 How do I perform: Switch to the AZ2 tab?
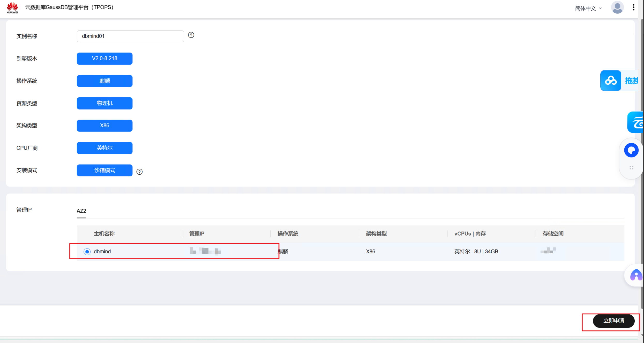[81, 211]
